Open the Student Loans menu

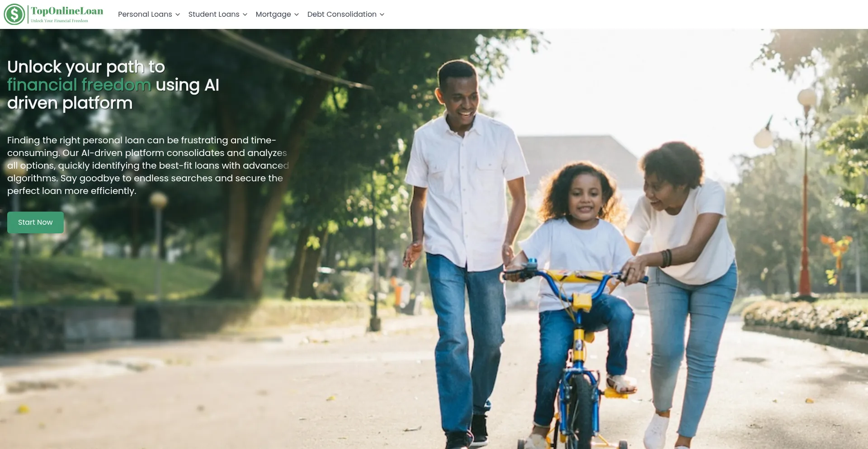[214, 14]
